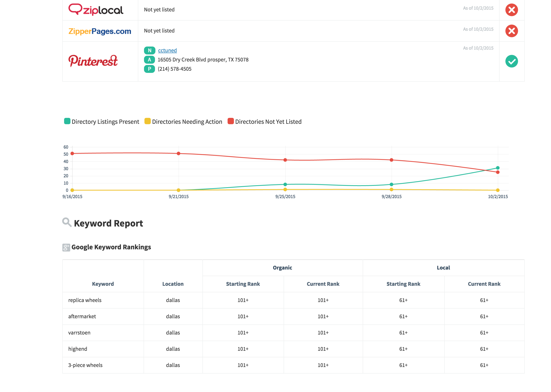Click the N badge on the Pinterest listing

point(150,50)
